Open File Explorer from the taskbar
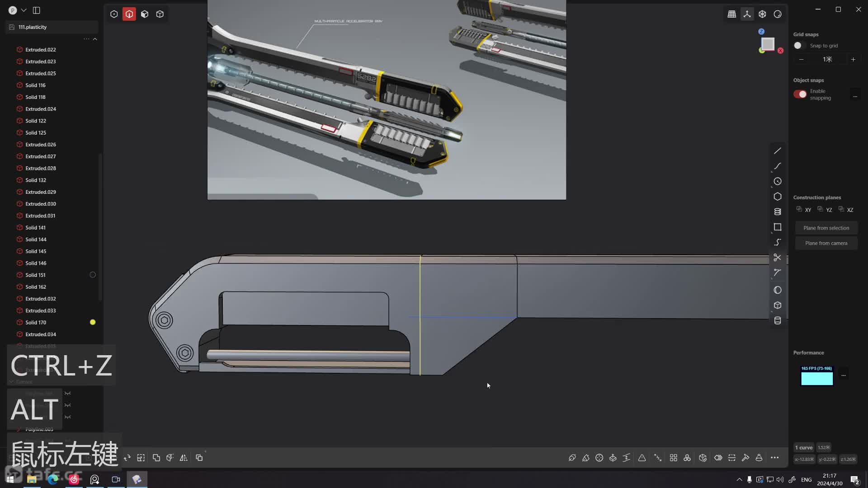 click(32, 479)
